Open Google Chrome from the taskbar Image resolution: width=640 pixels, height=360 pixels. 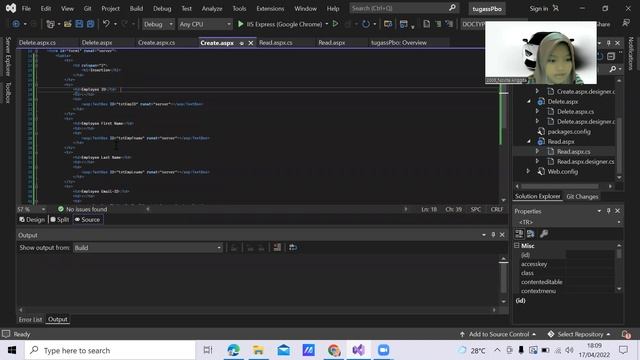[x=334, y=350]
